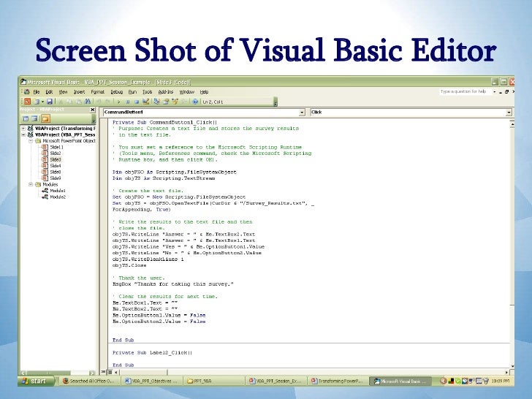Collapse Microsoft PowerPoint Objects folder
This screenshot has height=399, width=532.
click(x=31, y=141)
